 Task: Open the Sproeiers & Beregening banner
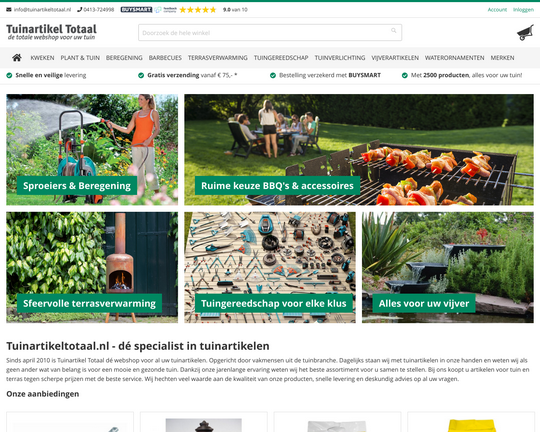(x=92, y=150)
